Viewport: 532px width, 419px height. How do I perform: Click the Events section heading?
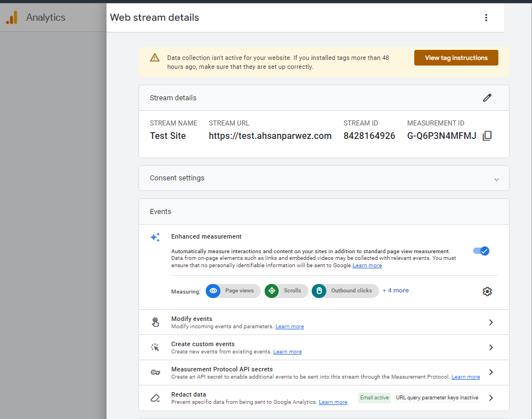click(x=160, y=212)
